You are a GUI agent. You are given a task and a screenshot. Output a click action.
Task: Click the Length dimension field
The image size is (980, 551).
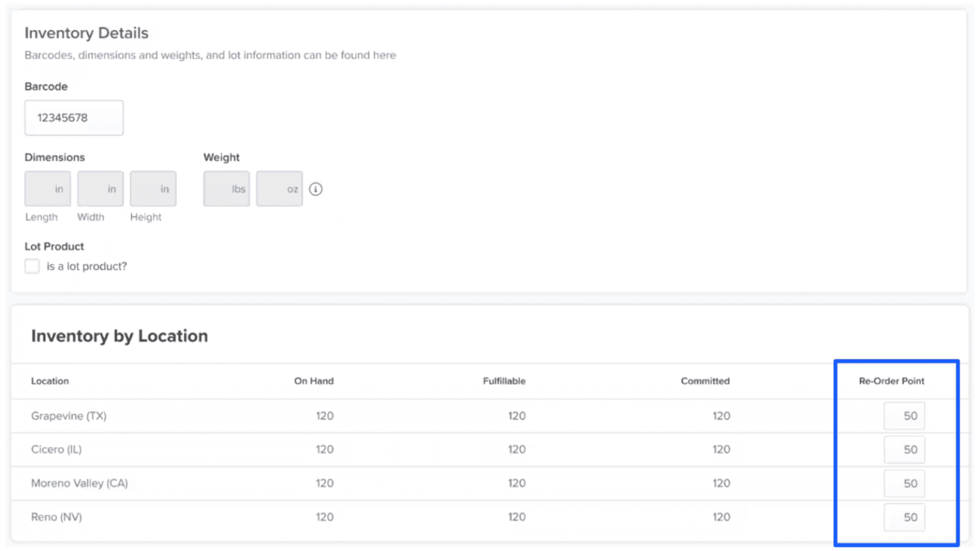(47, 189)
